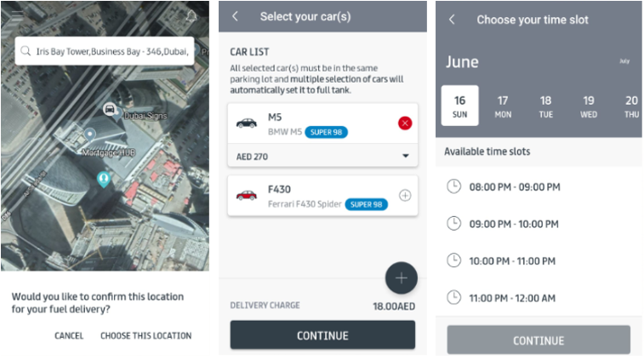
Task: Tap the car marker near Dubai Signs
Action: 110,109
